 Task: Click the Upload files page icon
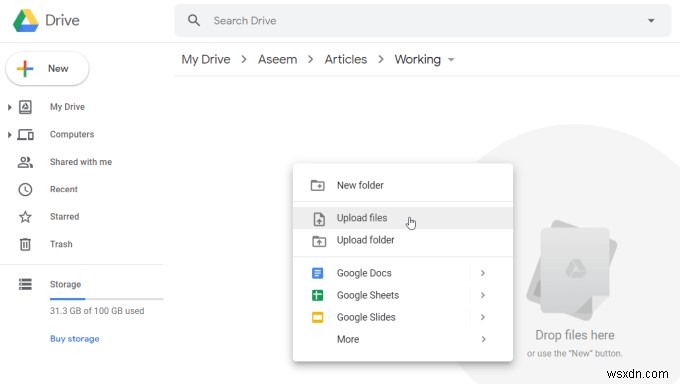(x=319, y=219)
